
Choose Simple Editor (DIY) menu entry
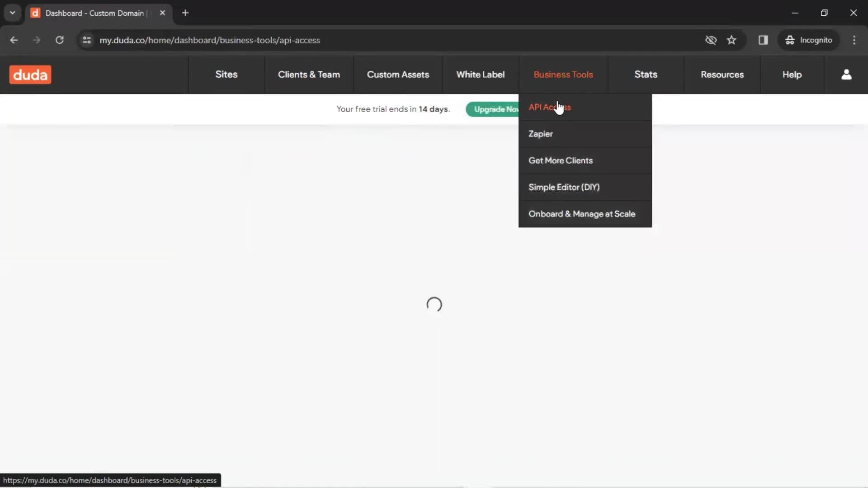585,187
